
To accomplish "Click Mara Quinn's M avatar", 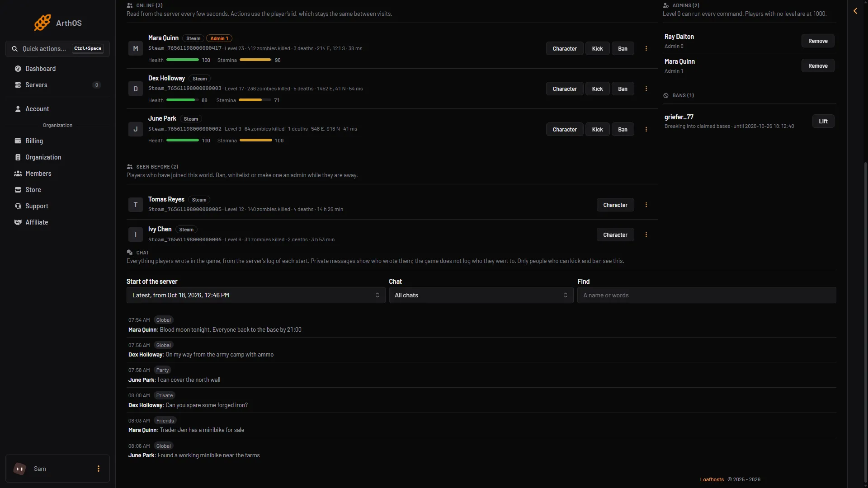I will pos(136,48).
